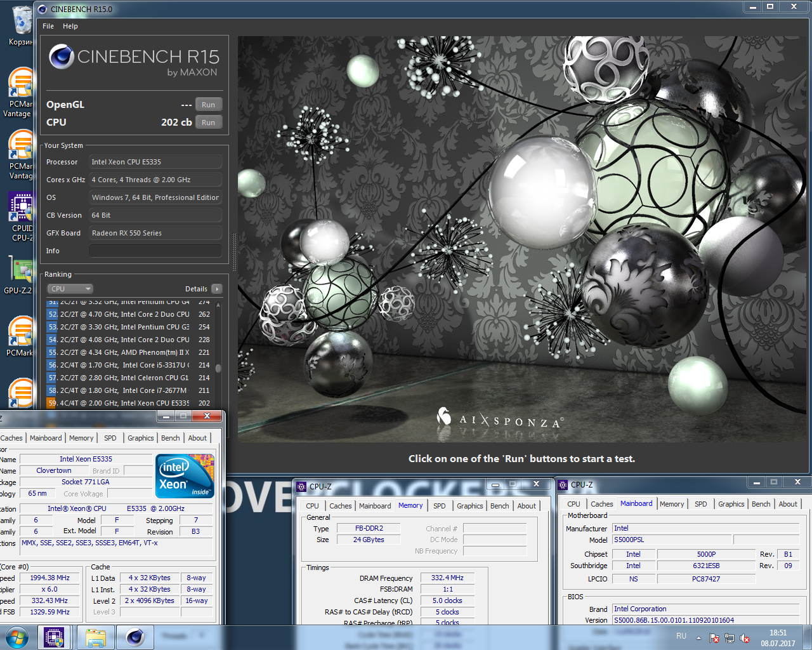Image resolution: width=812 pixels, height=650 pixels.
Task: Select ranking row 56 Core i5-3317U
Action: click(x=129, y=365)
